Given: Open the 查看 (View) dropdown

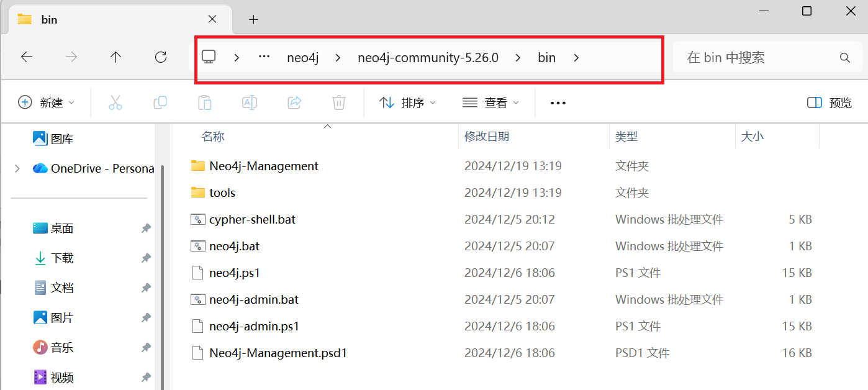Looking at the screenshot, I should [491, 102].
